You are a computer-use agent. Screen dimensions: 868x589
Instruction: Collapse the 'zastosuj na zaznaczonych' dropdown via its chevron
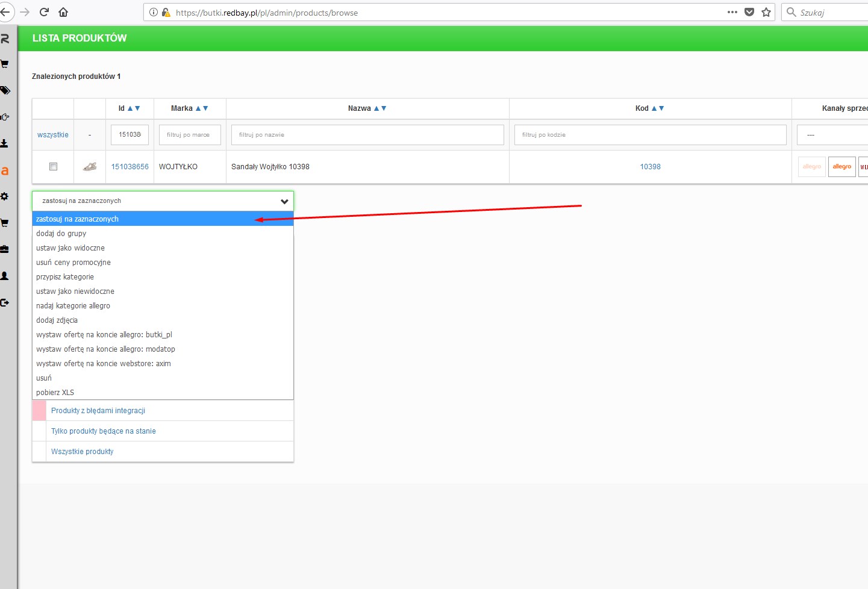click(284, 201)
